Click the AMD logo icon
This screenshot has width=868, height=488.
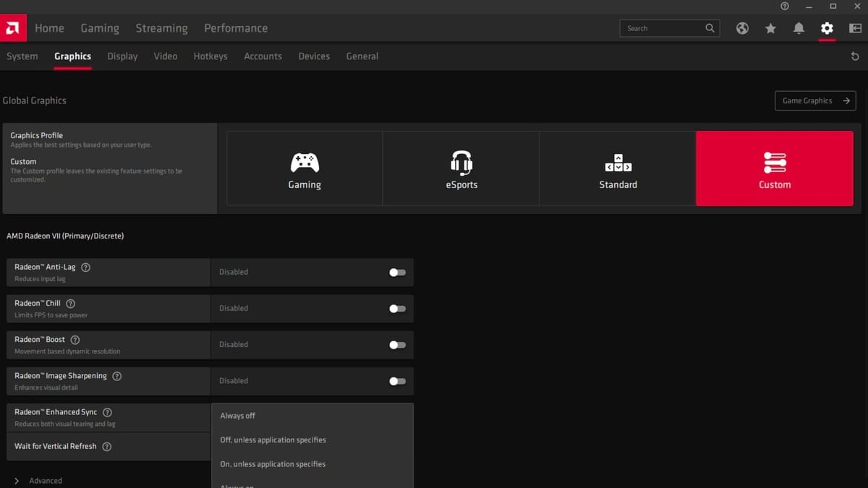pyautogui.click(x=13, y=28)
